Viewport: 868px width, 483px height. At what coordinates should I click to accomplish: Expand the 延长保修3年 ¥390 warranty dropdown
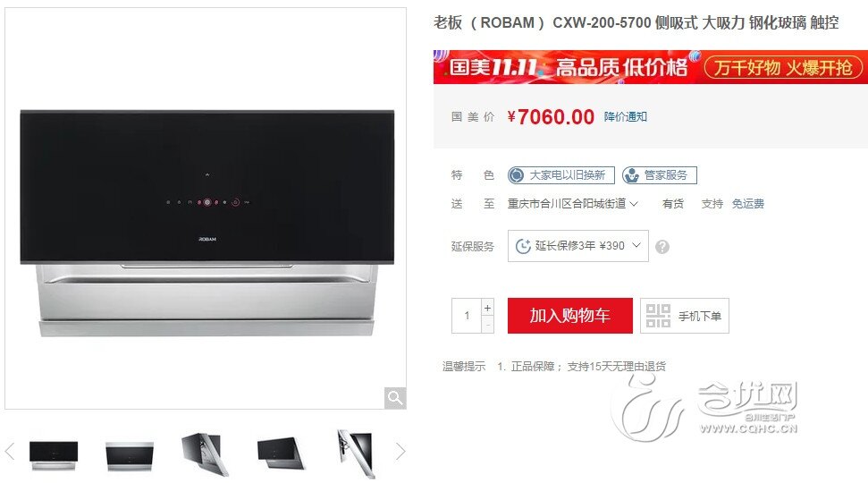click(x=578, y=246)
